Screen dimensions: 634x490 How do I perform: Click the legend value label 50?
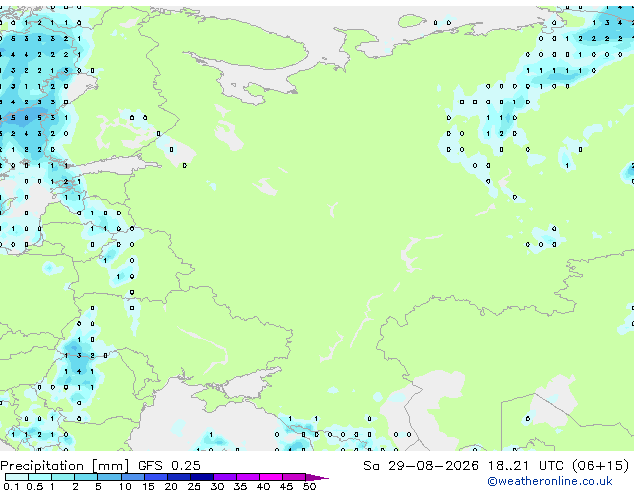[309, 486]
